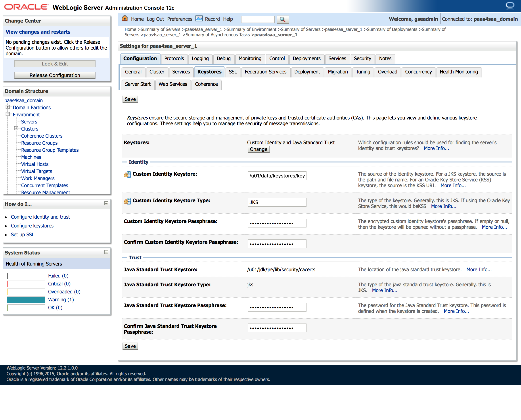This screenshot has width=521, height=420.
Task: Click the teal Warning health bar
Action: [x=26, y=300]
